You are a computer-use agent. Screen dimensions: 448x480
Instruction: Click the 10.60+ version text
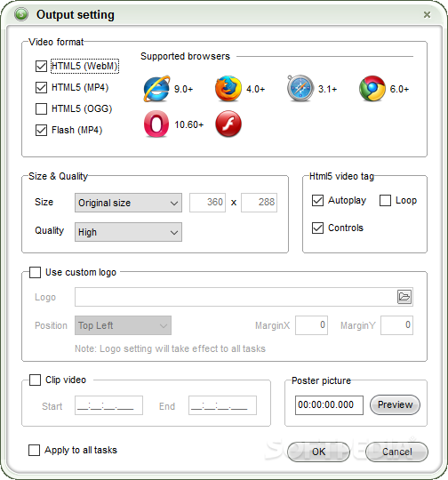(x=189, y=125)
